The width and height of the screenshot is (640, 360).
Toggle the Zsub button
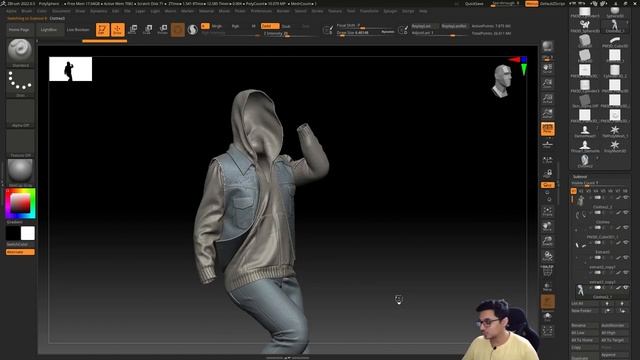[287, 26]
